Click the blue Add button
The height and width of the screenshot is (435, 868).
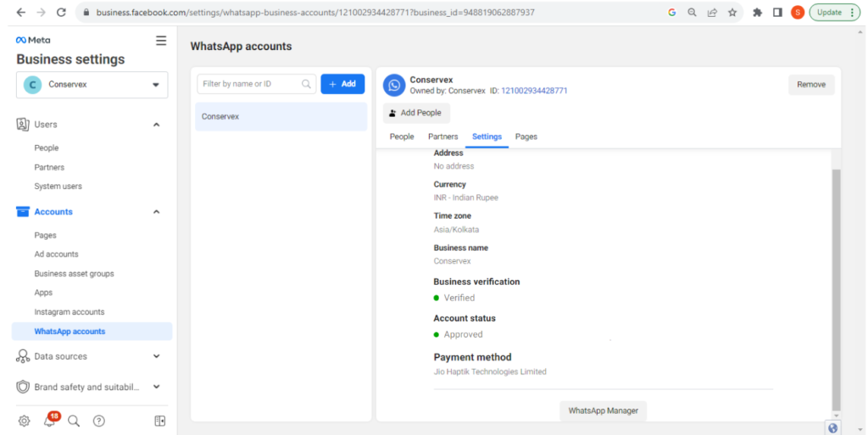[342, 84]
